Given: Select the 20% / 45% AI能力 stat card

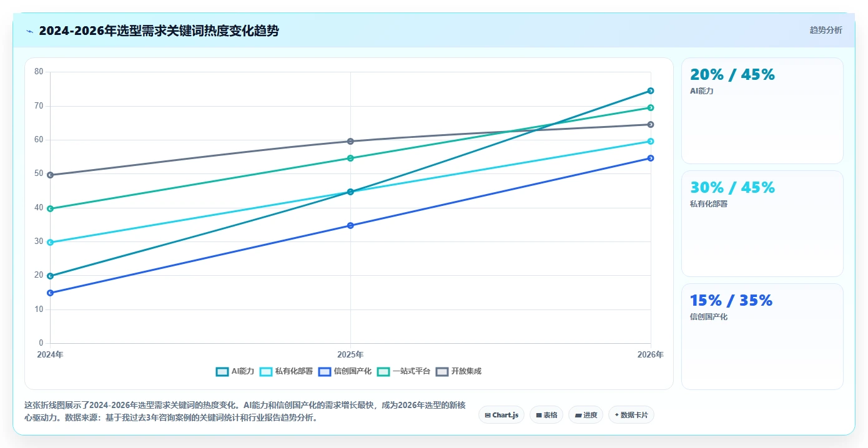Looking at the screenshot, I should [762, 110].
